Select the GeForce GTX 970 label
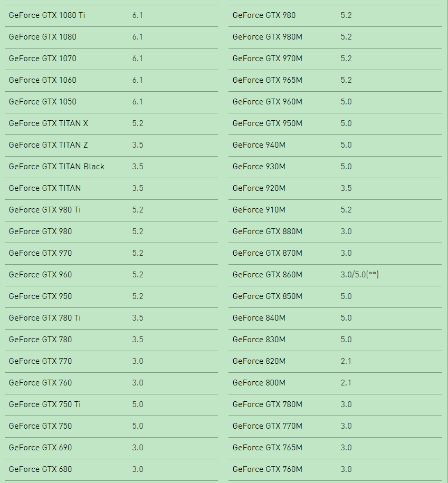Viewport: 448px width, 483px height. pos(41,253)
